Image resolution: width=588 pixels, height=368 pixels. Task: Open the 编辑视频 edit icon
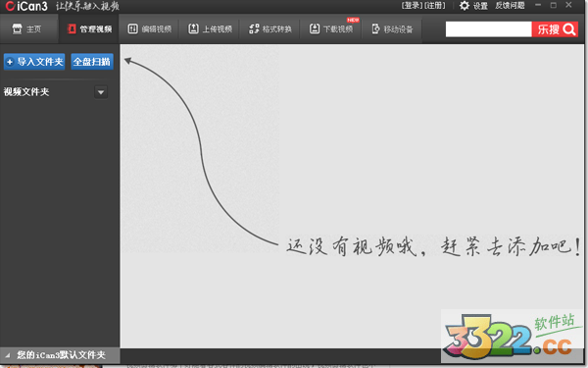coord(132,28)
